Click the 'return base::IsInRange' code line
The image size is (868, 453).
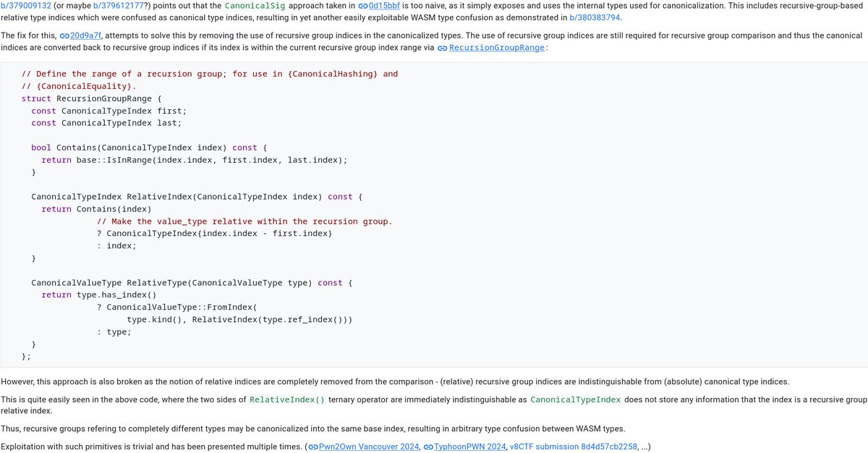[195, 160]
